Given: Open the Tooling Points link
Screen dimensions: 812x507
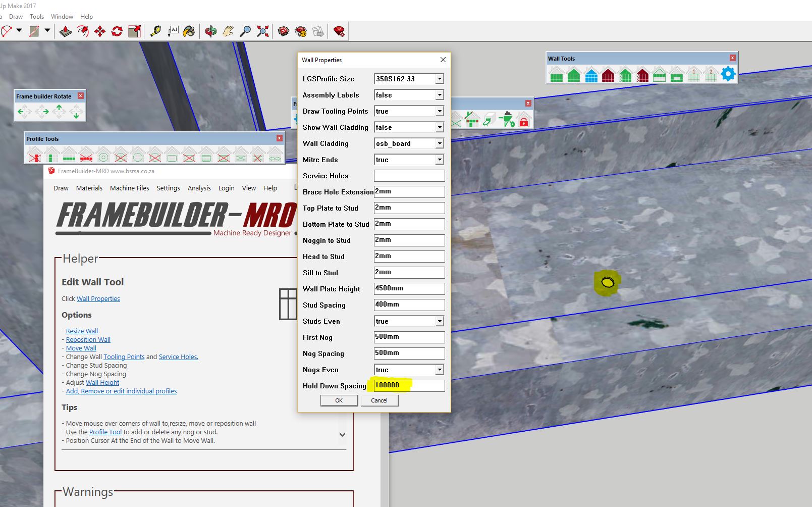Looking at the screenshot, I should [124, 357].
